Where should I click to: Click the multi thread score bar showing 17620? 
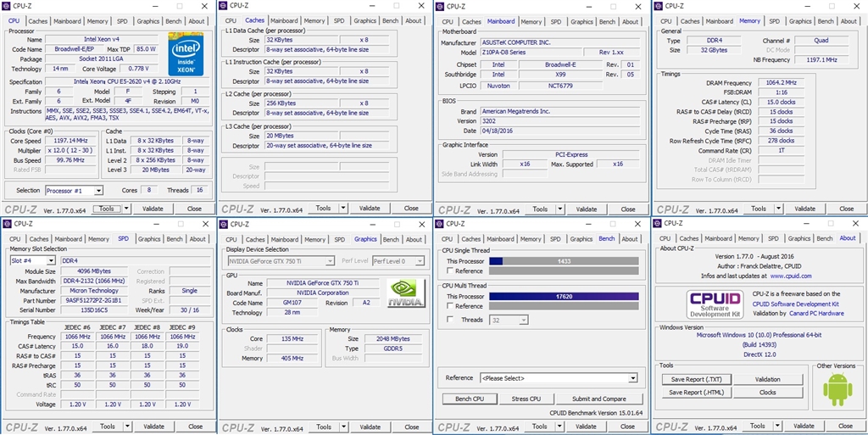coord(564,296)
